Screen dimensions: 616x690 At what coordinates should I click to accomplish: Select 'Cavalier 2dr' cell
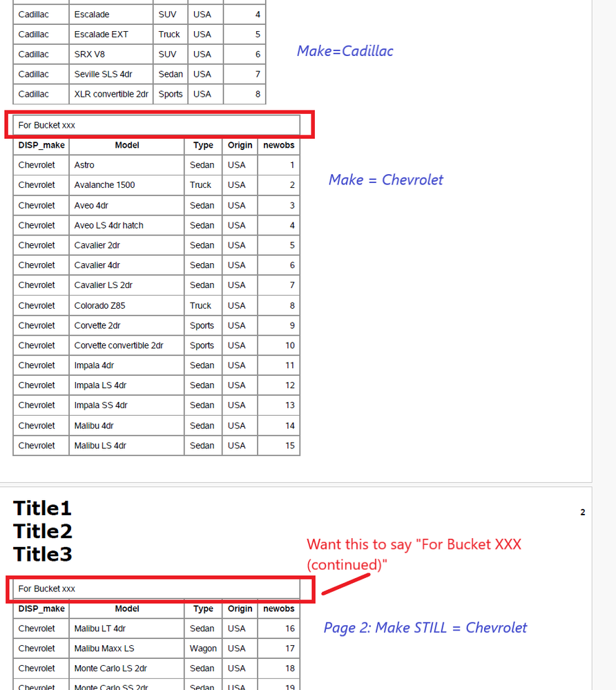coord(126,245)
